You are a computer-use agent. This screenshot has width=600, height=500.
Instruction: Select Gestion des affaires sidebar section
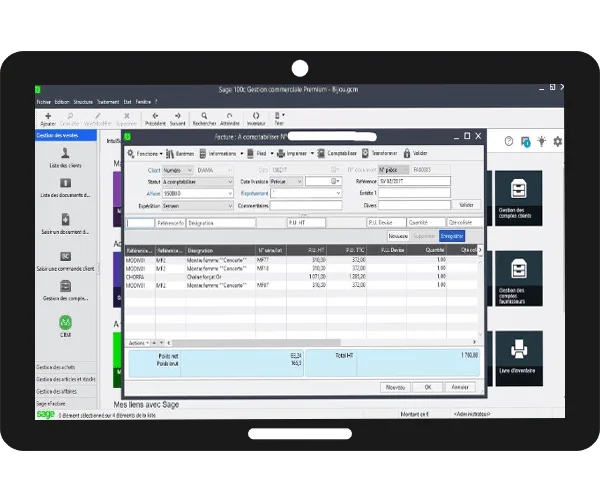[66, 391]
